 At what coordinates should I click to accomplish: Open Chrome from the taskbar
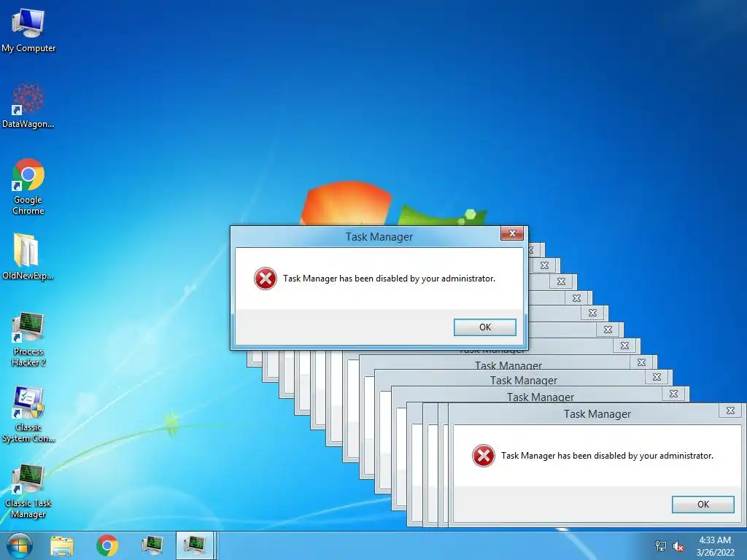107,545
